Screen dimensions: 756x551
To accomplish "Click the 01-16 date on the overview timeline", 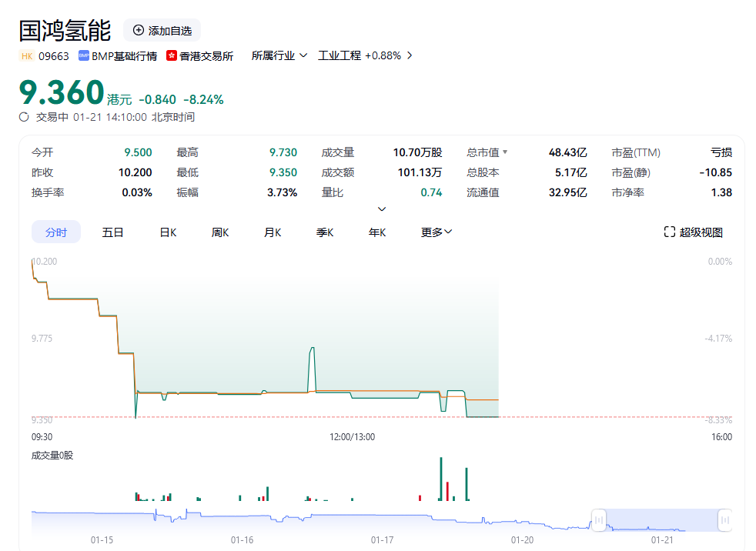I will pos(242,540).
